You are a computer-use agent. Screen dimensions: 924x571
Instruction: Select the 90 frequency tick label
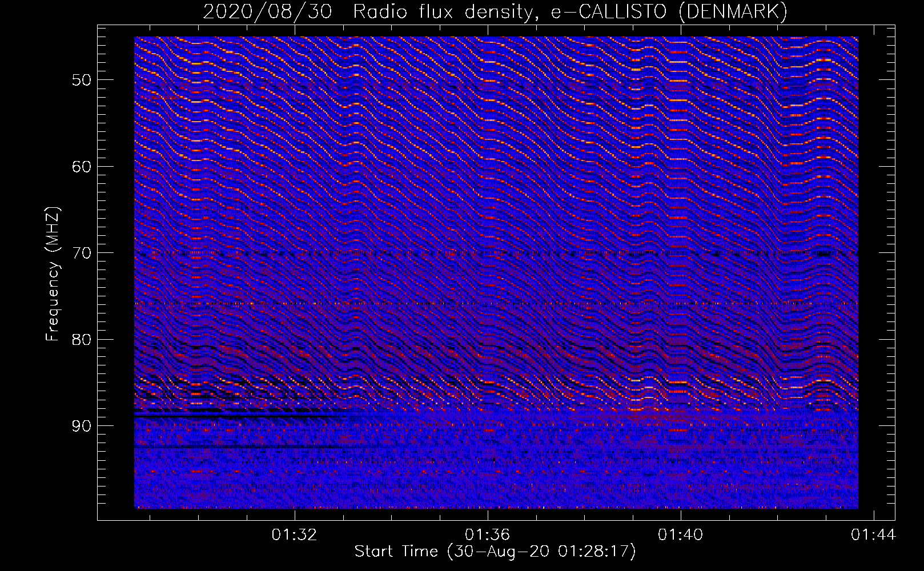click(x=81, y=427)
